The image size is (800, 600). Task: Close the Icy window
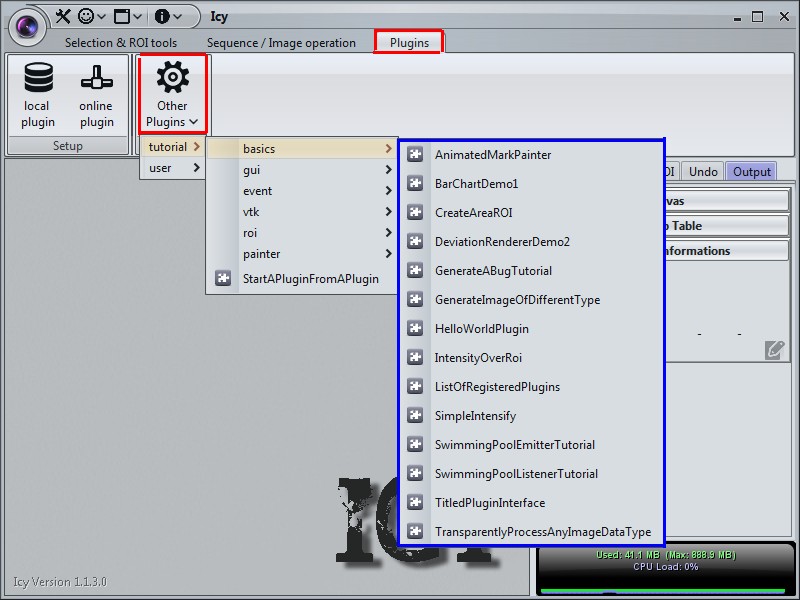coord(784,17)
